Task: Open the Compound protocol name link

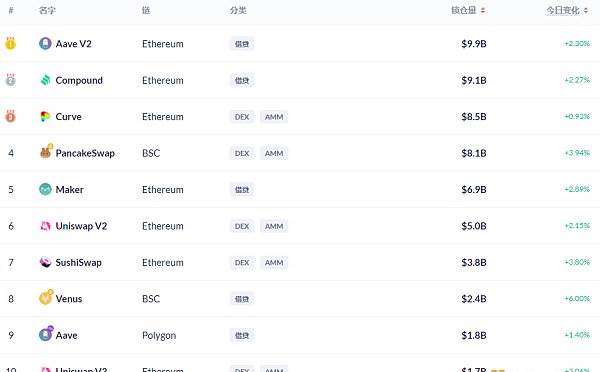Action: 79,80
